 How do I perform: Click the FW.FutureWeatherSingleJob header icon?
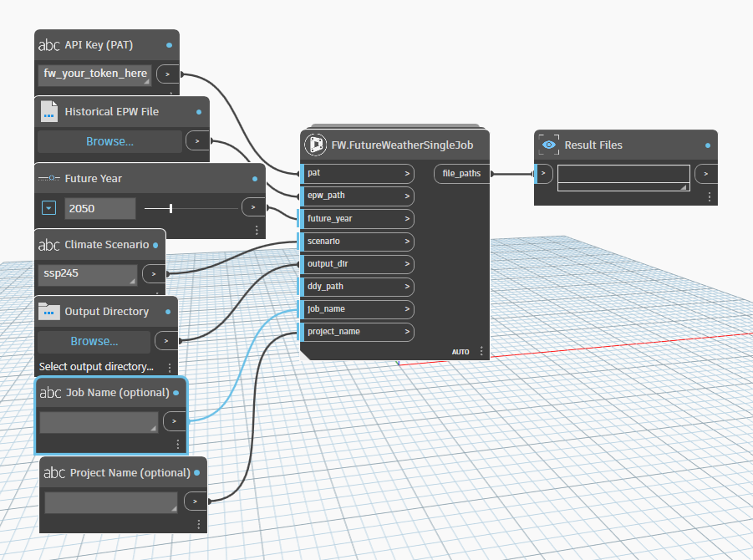pos(316,145)
